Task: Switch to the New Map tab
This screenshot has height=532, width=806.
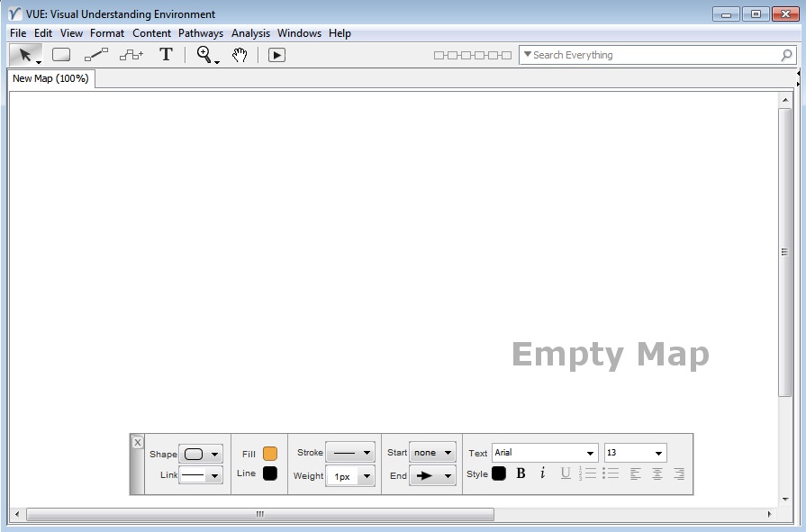Action: click(50, 78)
